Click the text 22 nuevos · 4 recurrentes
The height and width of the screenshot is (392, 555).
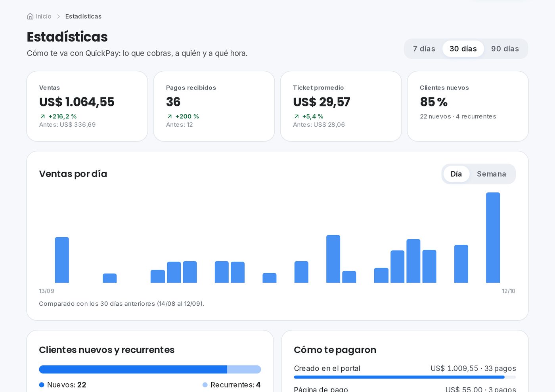[x=458, y=116]
